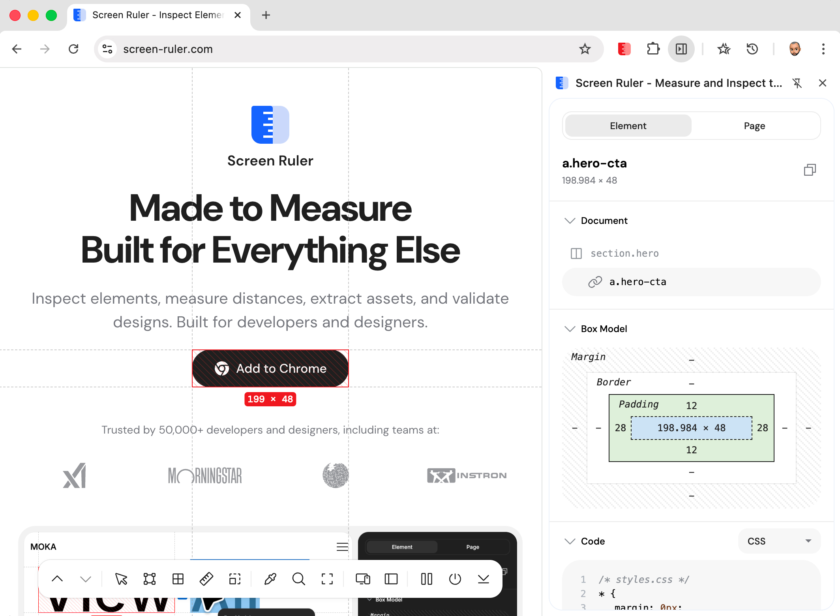
Task: Click the Margin label in box model
Action: click(x=588, y=357)
